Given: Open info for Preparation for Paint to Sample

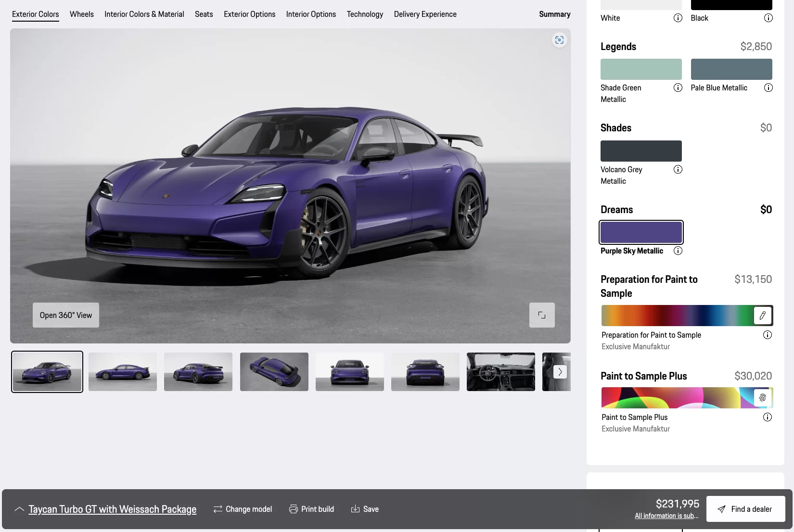Looking at the screenshot, I should (x=767, y=335).
